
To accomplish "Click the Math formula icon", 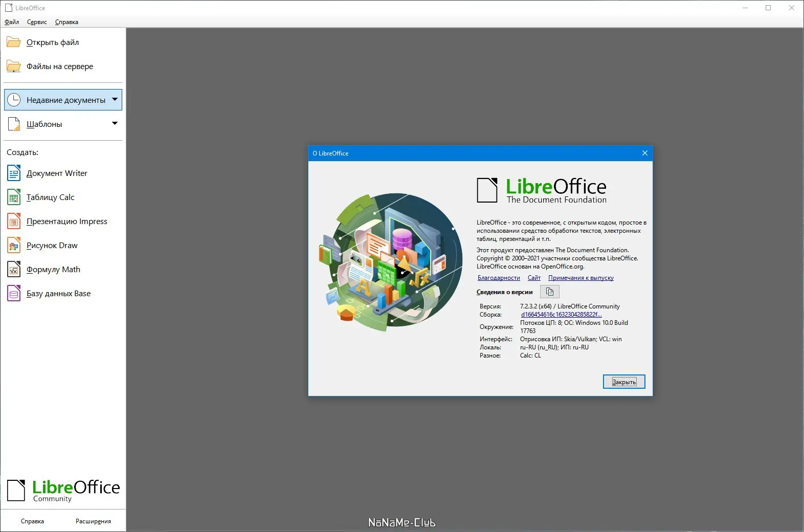I will tap(14, 270).
